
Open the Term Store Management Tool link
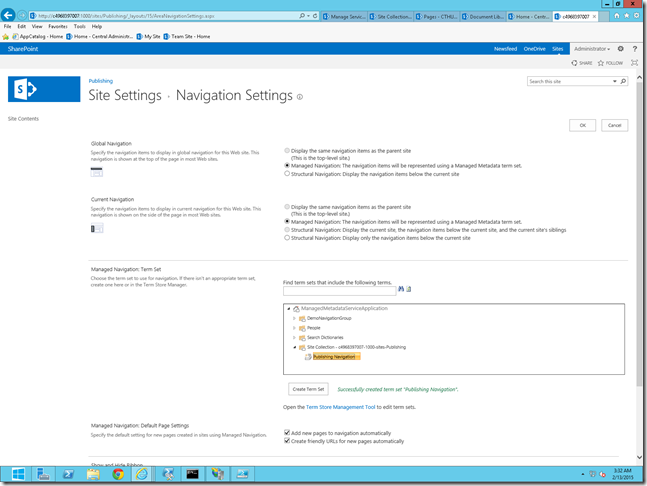340,407
